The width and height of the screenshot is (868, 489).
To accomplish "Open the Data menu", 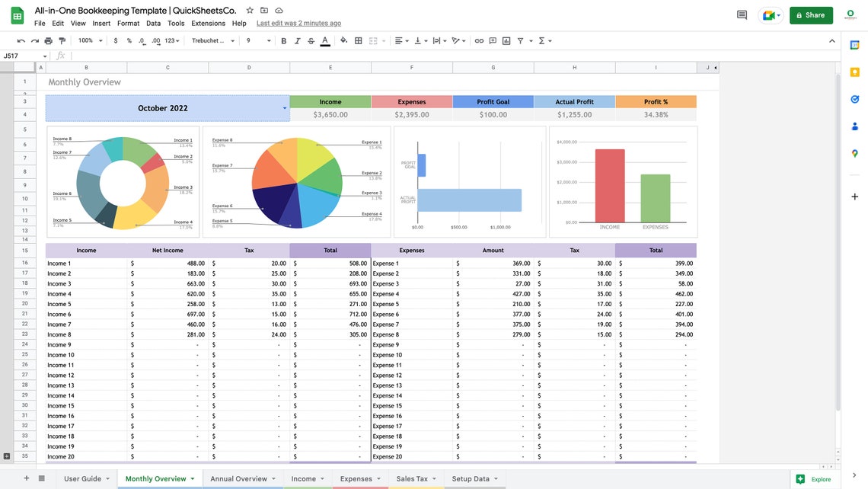I will (153, 22).
